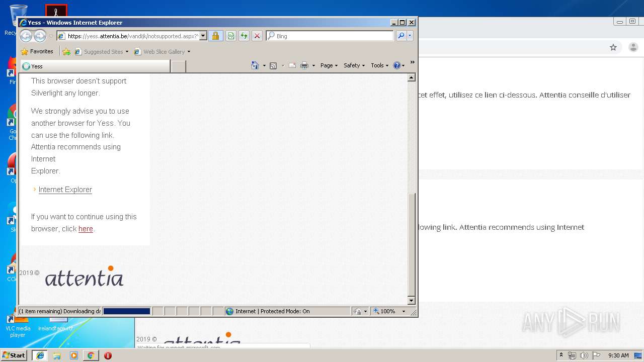The width and height of the screenshot is (644, 362).
Task: Open Windows Explorer from the taskbar
Action: [57, 355]
